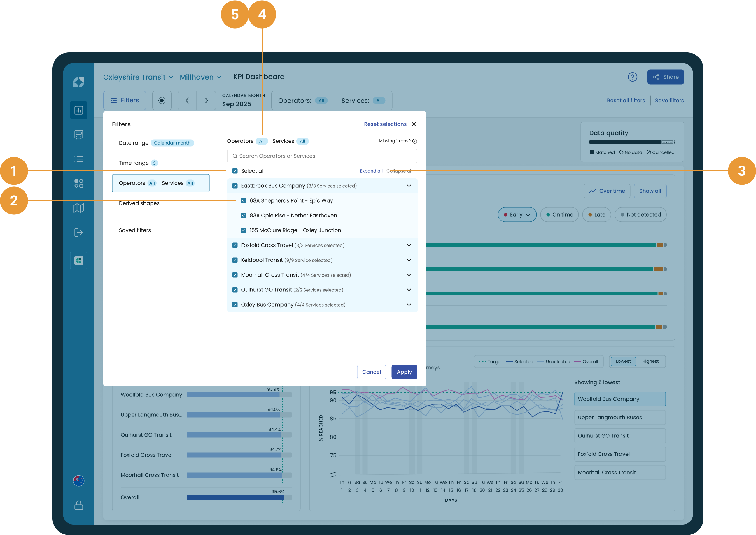The width and height of the screenshot is (756, 535).
Task: Open the map sidebar icon
Action: 78,208
